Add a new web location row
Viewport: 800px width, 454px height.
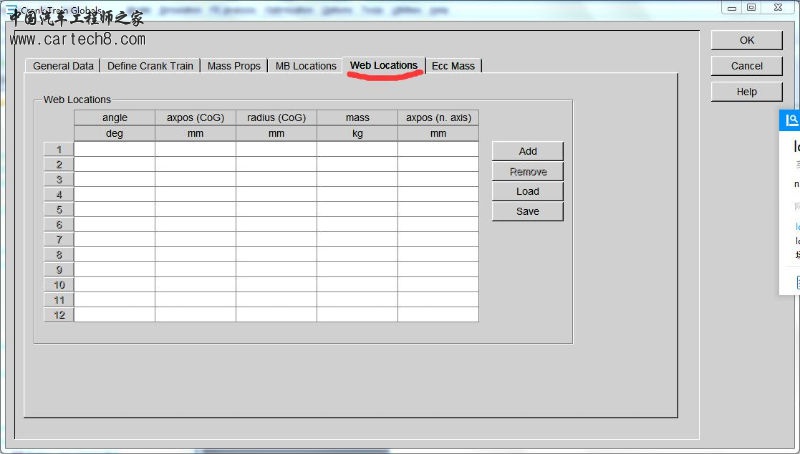(527, 151)
